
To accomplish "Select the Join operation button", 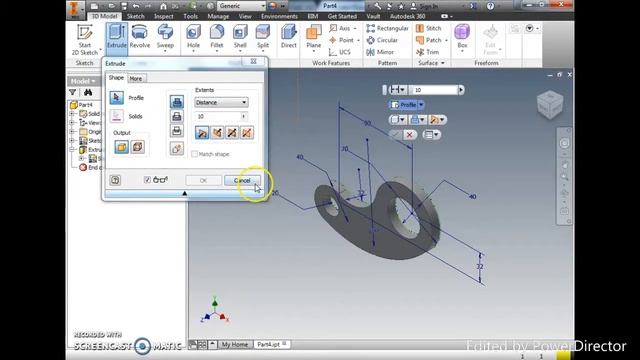I will (x=177, y=102).
